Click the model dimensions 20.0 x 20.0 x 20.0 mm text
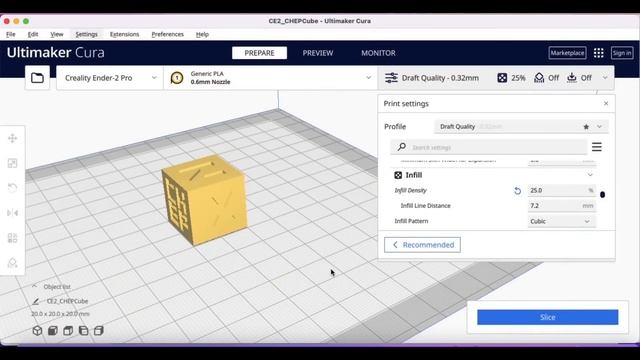This screenshot has width=640, height=360. tap(60, 314)
